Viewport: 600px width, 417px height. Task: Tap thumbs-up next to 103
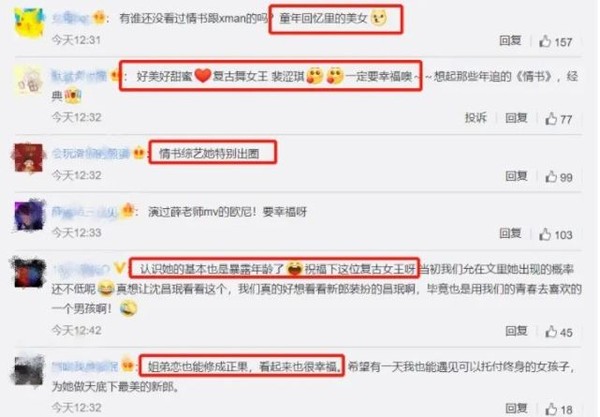tap(545, 234)
